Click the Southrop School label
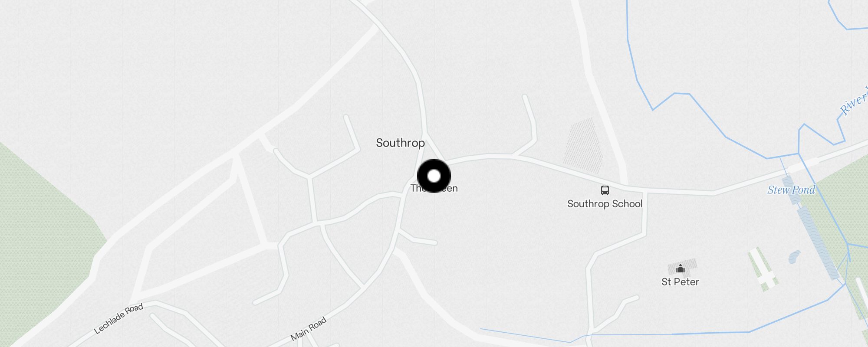 (x=605, y=204)
